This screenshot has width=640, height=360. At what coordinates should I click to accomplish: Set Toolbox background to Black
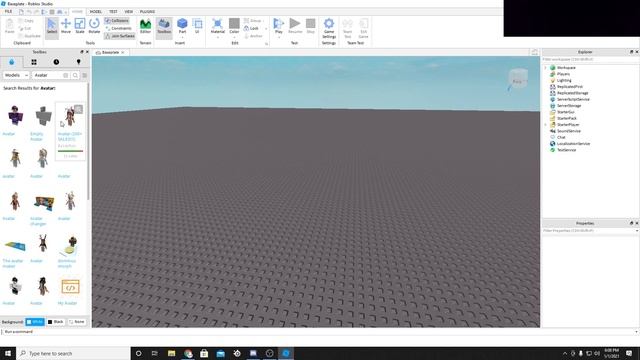[x=56, y=322]
